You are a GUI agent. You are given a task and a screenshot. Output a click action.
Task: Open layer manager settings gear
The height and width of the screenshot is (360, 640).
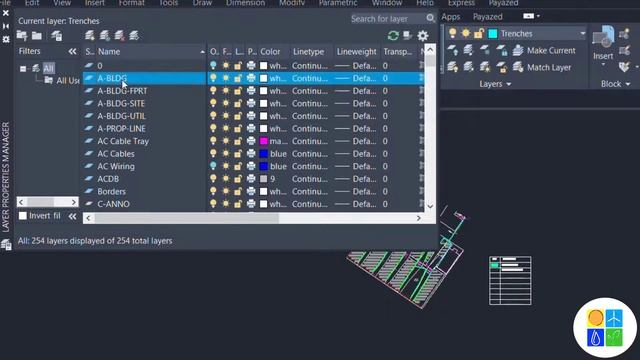pyautogui.click(x=423, y=36)
